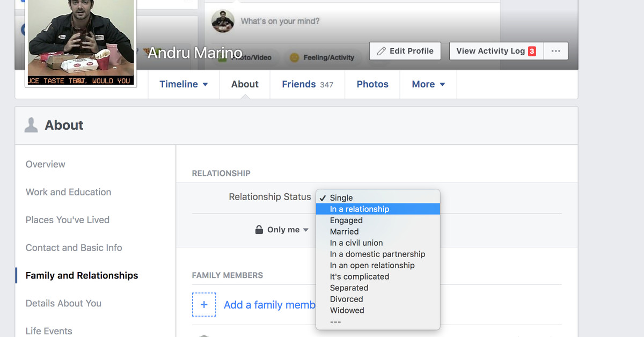The image size is (644, 337).
Task: Click the small avatar in the post composer
Action: [x=223, y=21]
